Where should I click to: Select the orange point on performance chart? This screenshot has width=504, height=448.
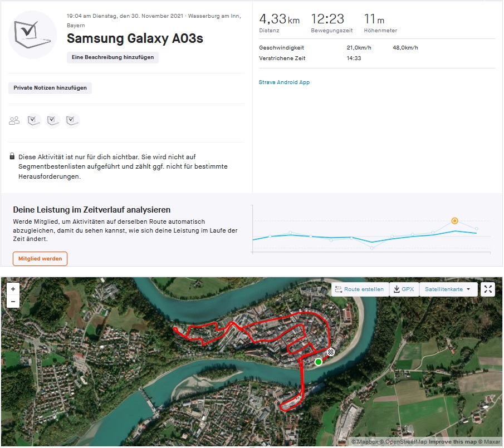tap(455, 221)
